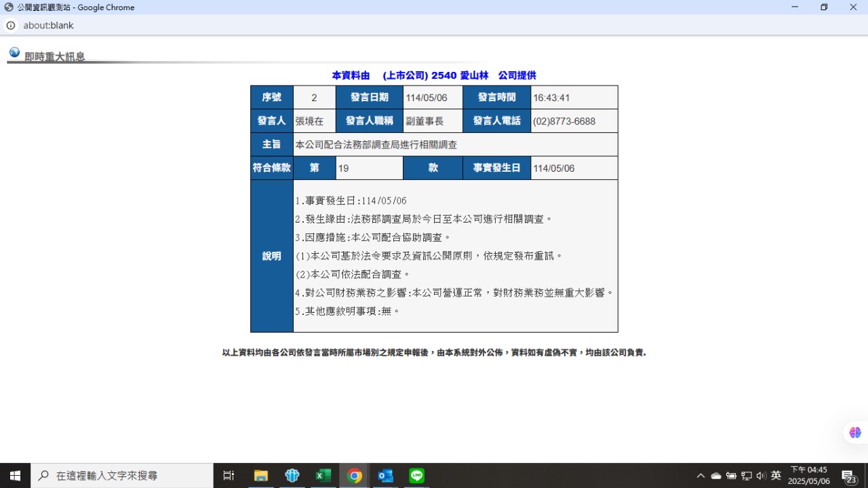Screen dimensions: 868x488
Task: Switch to Excel on the taskbar
Action: coord(323,476)
